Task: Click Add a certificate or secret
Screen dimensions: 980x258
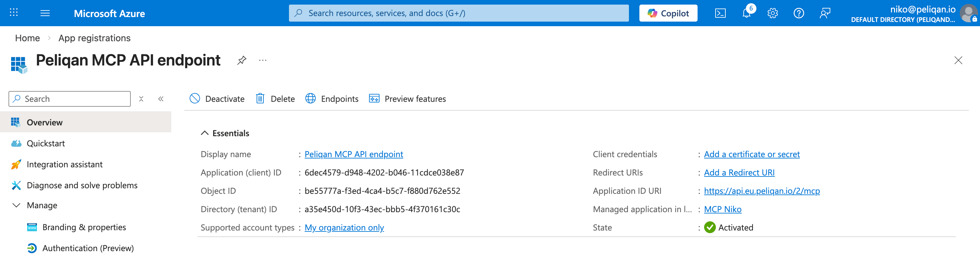Action: [752, 154]
